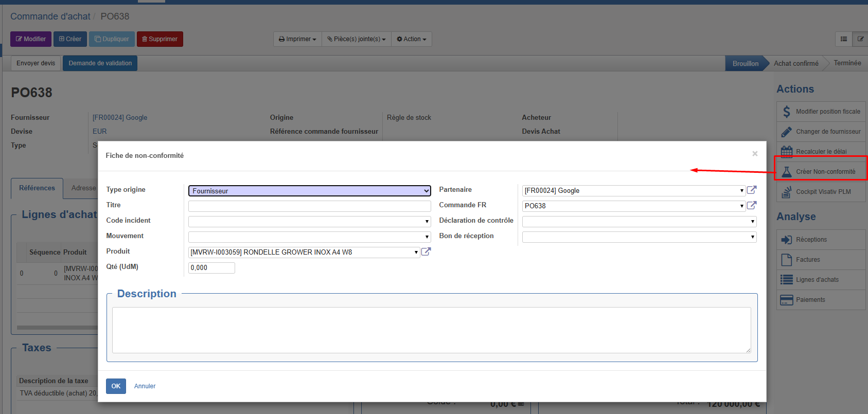
Task: Confirm the dialog with OK button
Action: click(x=116, y=386)
